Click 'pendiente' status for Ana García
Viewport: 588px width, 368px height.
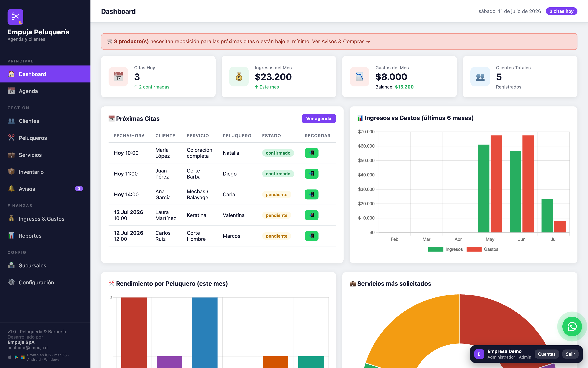click(x=276, y=194)
